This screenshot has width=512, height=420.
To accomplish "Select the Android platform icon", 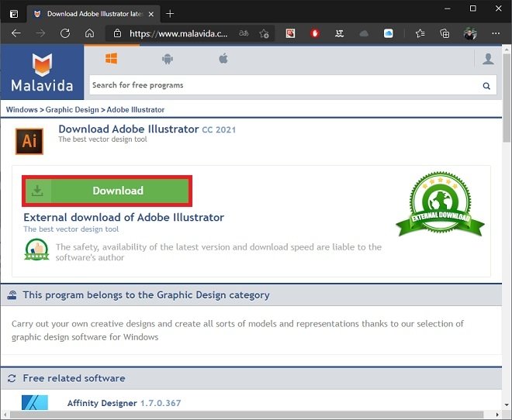I will pos(168,59).
